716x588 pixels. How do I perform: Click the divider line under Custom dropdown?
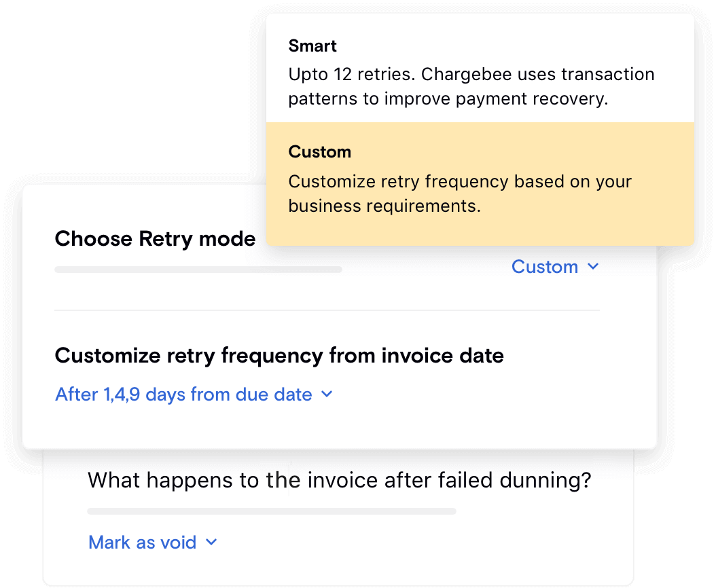tap(326, 310)
